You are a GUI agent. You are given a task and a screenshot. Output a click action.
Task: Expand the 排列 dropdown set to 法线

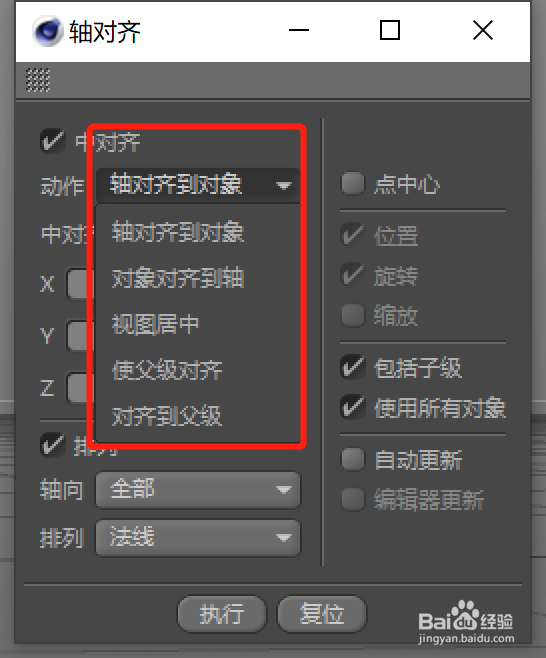198,538
